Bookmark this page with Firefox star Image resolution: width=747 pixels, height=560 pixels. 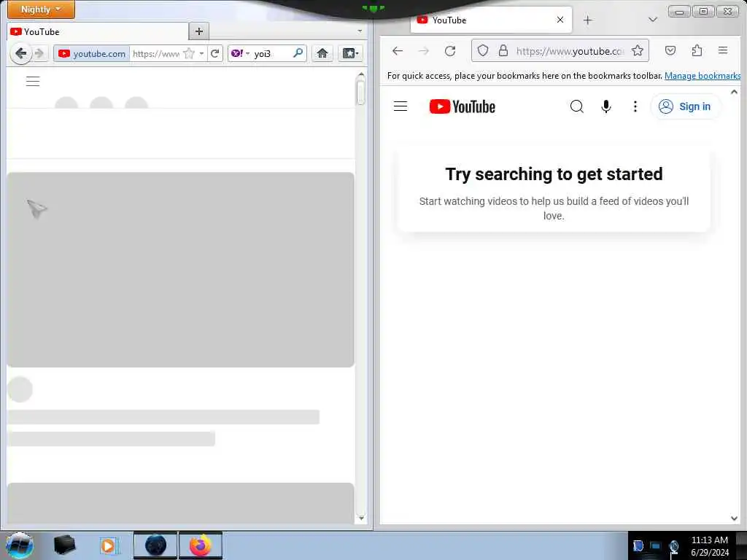pos(638,50)
